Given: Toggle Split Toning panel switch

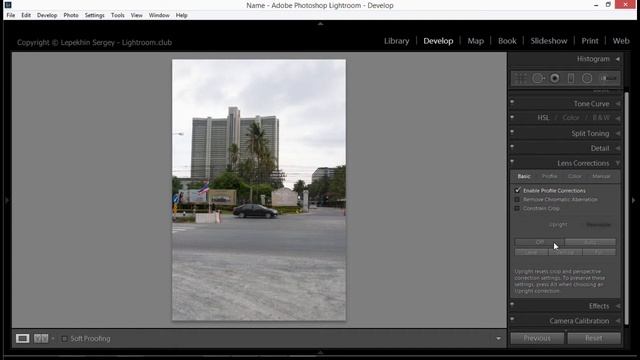Looking at the screenshot, I should (x=512, y=132).
